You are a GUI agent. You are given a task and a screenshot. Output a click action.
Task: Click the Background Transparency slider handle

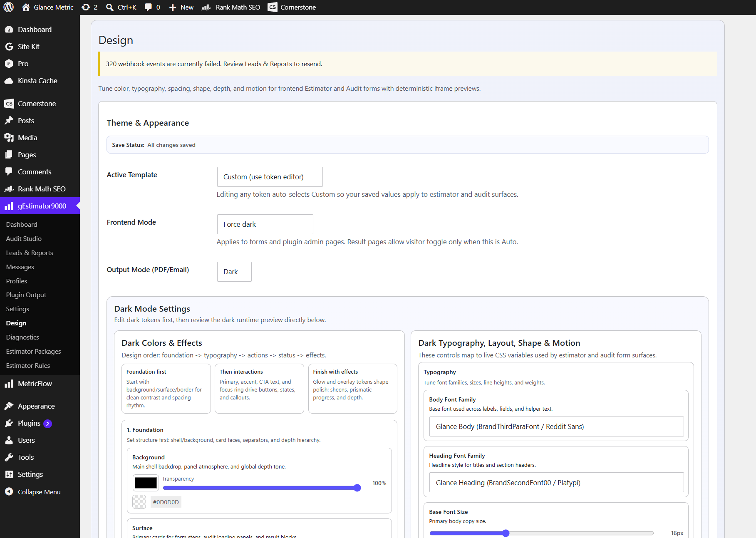[357, 488]
